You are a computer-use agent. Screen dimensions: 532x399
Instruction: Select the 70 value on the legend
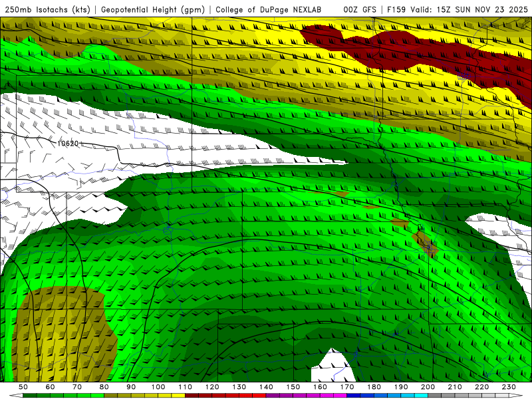point(77,387)
